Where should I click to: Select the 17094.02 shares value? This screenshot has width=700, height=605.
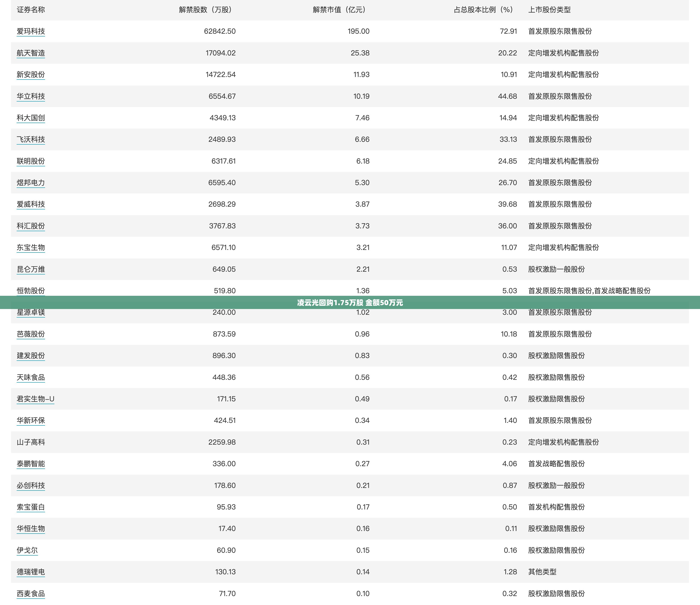point(221,53)
